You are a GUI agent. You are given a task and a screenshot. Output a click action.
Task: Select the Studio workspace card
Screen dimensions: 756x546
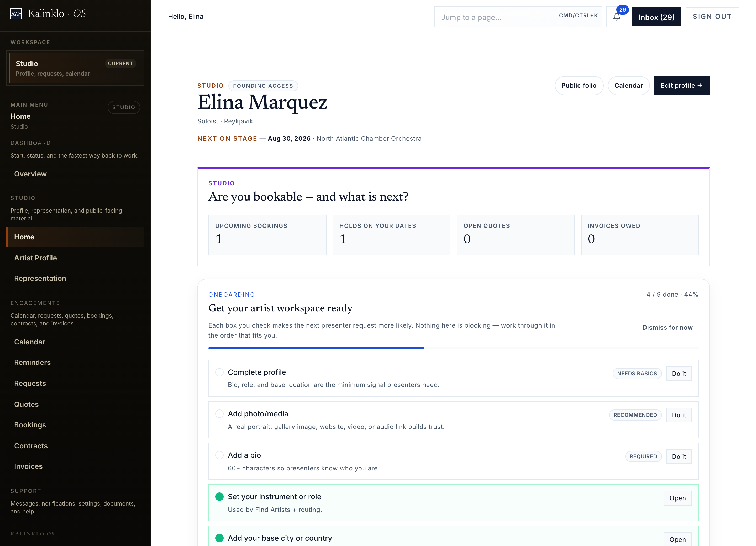(x=75, y=68)
